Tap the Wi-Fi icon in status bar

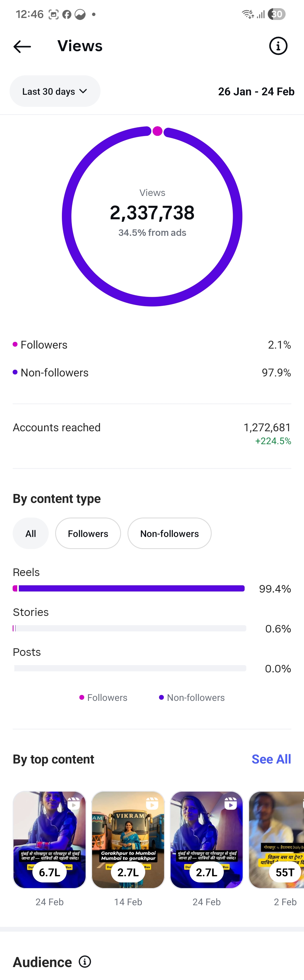click(x=247, y=14)
